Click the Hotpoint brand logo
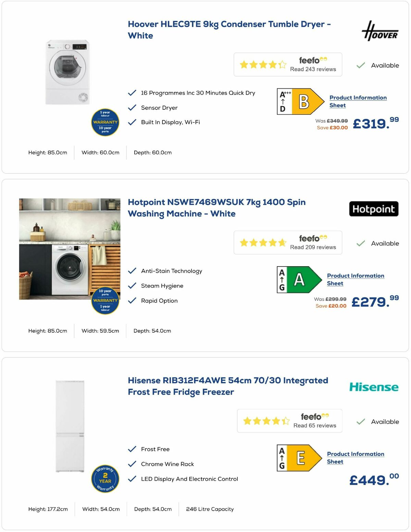This screenshot has height=532, width=411. (374, 209)
